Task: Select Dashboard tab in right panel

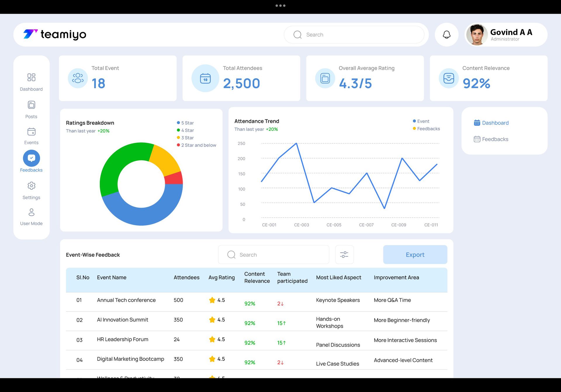Action: point(491,123)
